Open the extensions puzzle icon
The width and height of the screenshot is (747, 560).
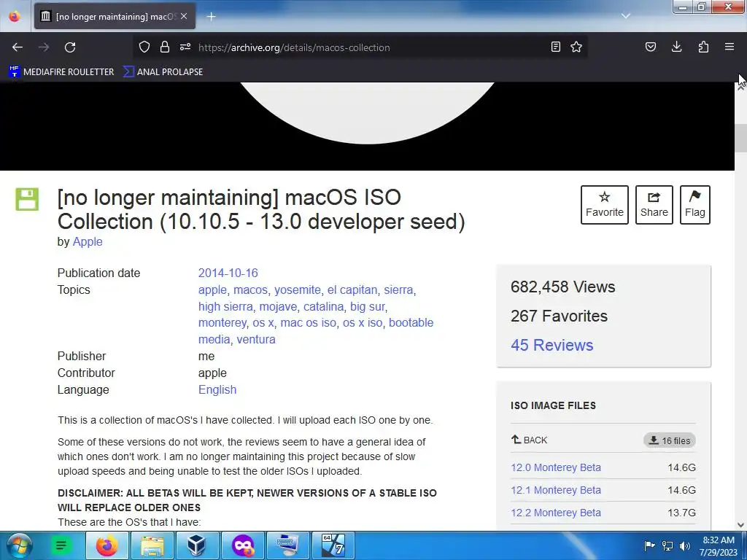coord(703,47)
